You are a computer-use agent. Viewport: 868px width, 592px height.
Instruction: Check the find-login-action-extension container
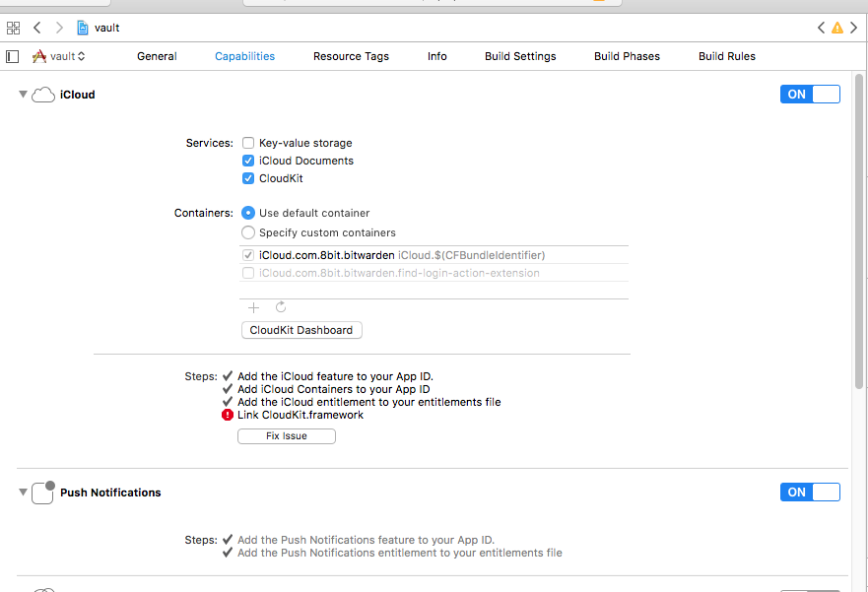tap(248, 273)
